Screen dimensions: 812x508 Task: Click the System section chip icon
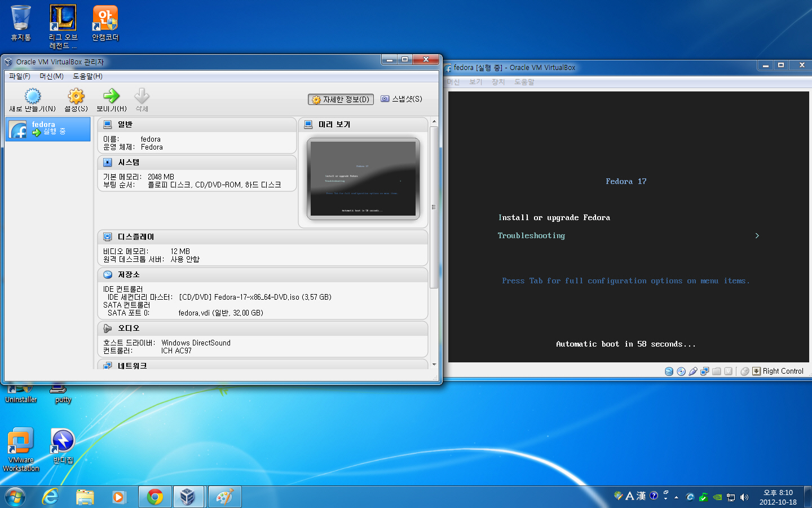pyautogui.click(x=108, y=162)
